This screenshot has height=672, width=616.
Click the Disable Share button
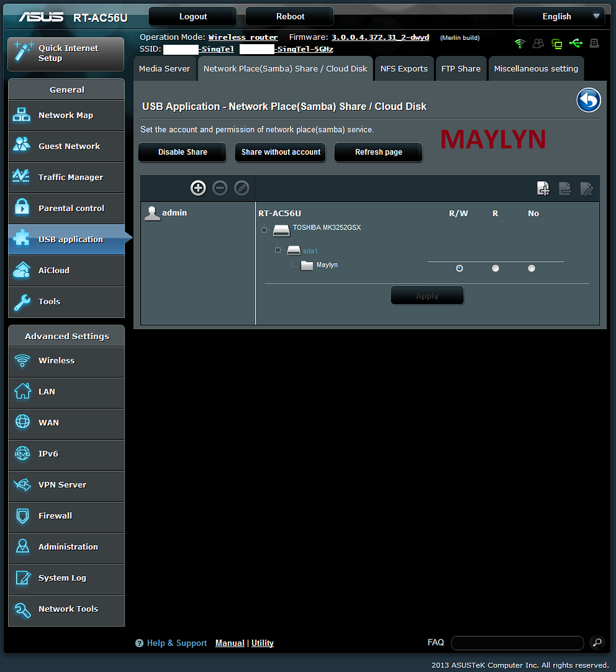(182, 152)
